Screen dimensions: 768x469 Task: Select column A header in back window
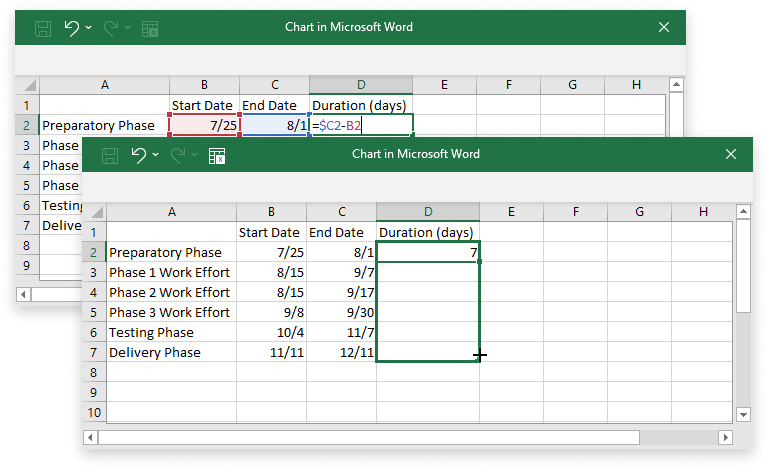tap(104, 85)
